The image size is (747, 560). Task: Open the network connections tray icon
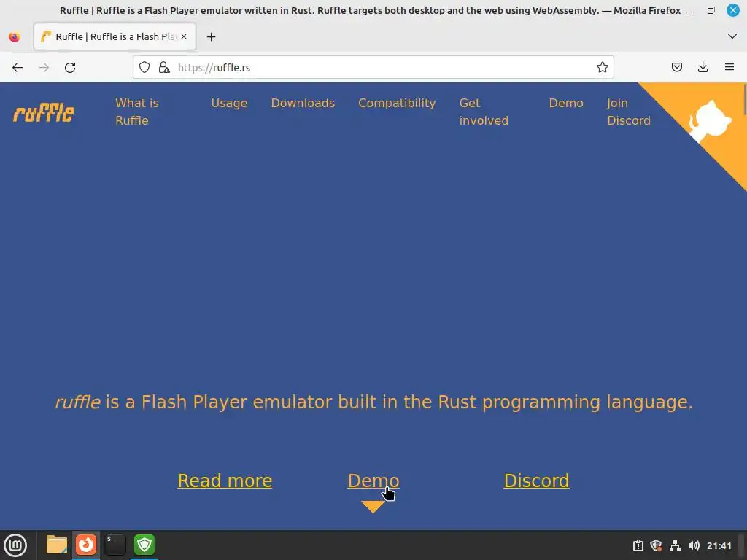pyautogui.click(x=675, y=545)
